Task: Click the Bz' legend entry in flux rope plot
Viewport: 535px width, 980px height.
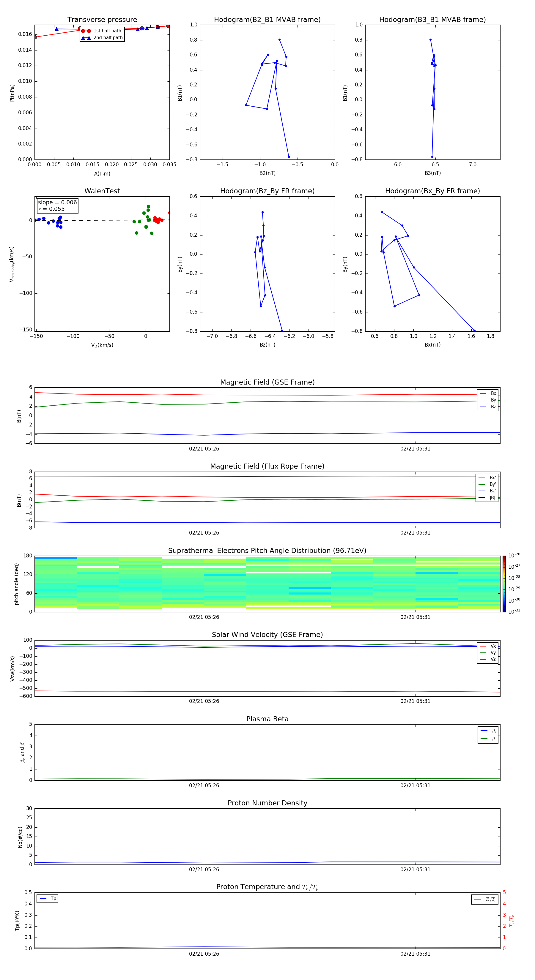Action: pyautogui.click(x=487, y=491)
